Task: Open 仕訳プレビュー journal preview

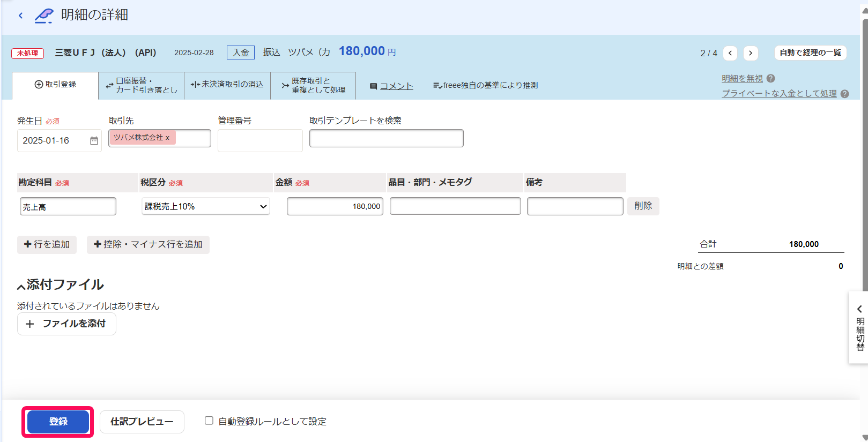Action: click(142, 422)
